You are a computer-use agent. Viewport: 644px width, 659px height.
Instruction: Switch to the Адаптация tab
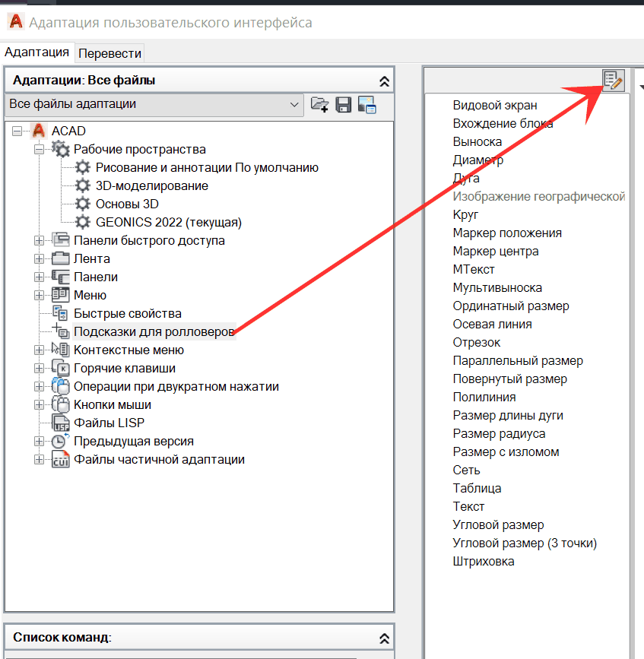(36, 52)
